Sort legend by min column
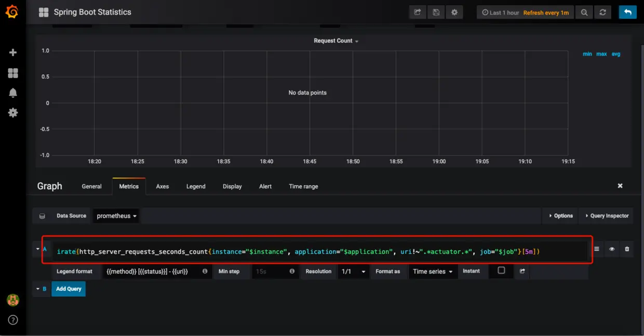Viewport: 644px width, 336px height. (587, 54)
